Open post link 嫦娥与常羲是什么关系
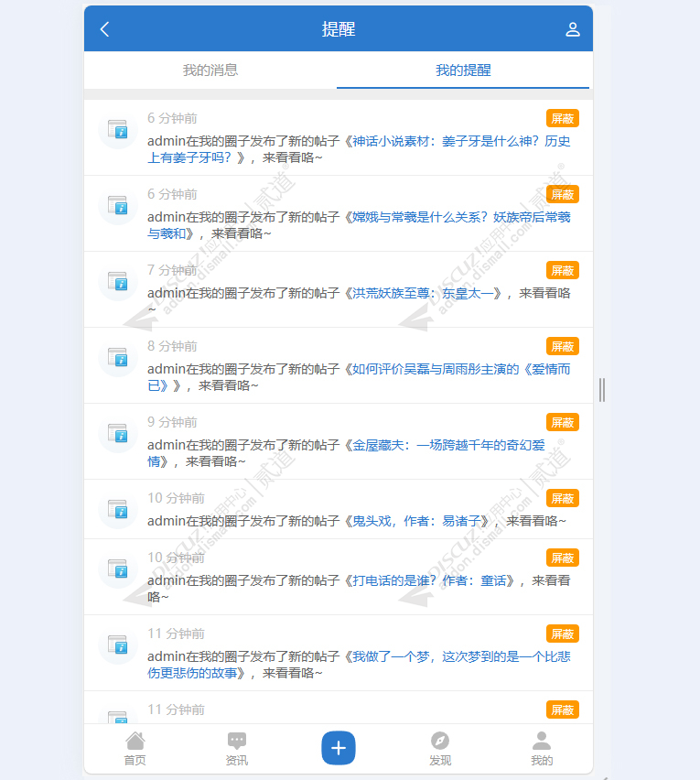 pos(461,217)
